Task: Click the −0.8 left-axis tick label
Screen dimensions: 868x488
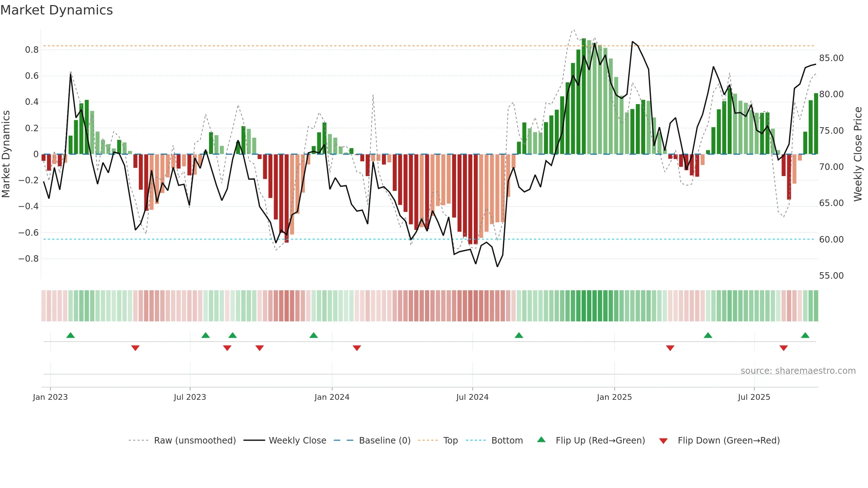Action: 29,259
